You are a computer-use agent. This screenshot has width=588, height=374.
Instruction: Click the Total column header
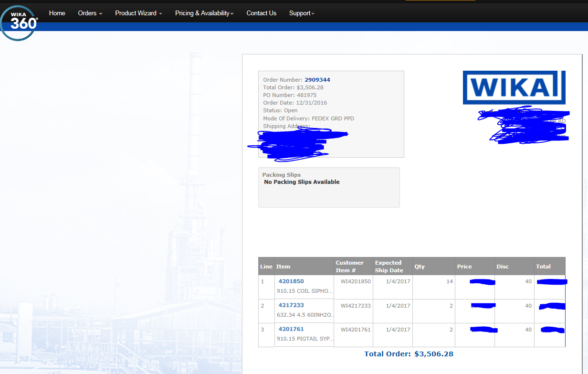[550, 266]
